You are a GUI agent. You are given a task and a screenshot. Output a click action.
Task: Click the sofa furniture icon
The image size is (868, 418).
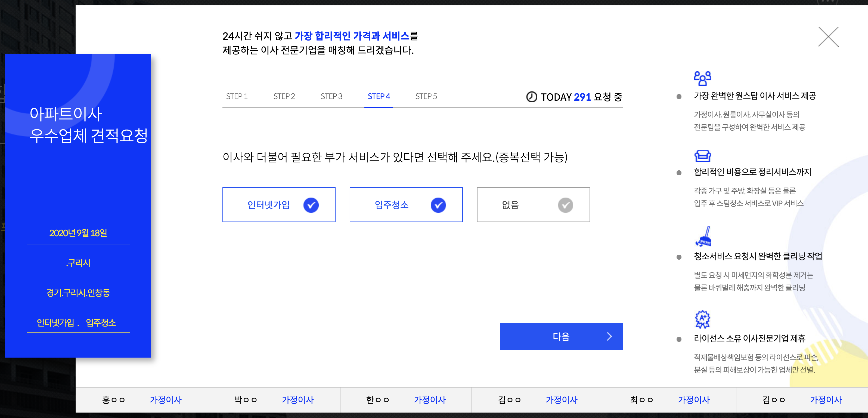point(703,156)
